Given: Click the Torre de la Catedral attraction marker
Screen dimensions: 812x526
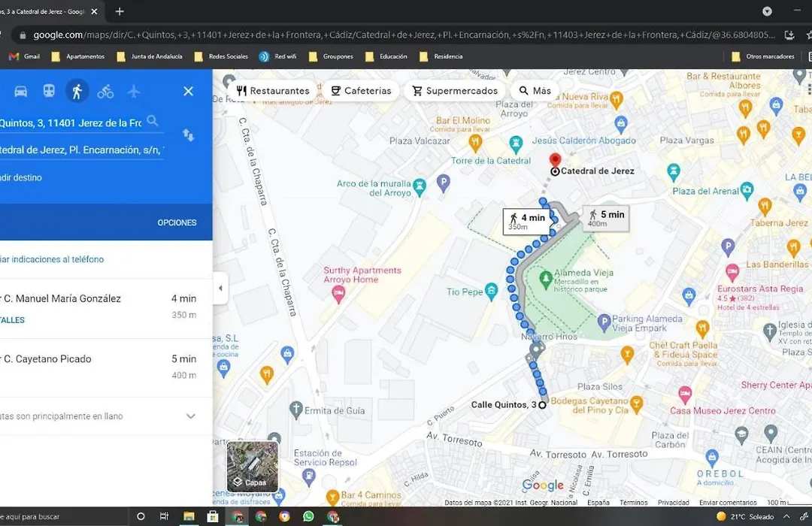Looking at the screenshot, I should pyautogui.click(x=515, y=144).
